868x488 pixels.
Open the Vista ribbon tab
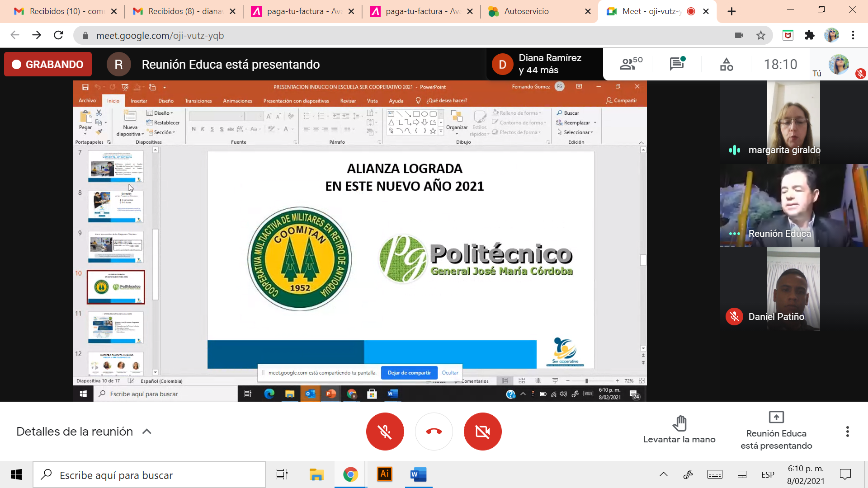[372, 101]
